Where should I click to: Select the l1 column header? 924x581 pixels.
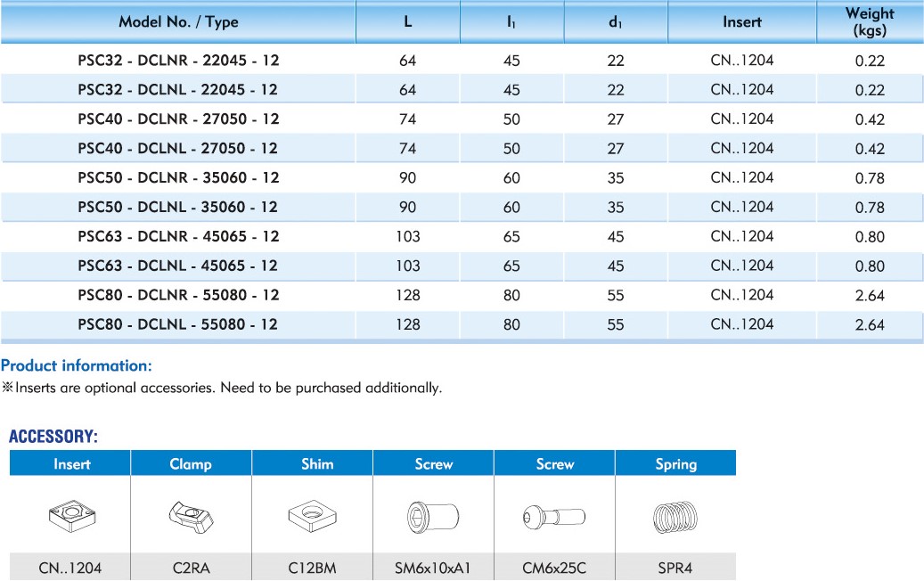[x=511, y=21]
